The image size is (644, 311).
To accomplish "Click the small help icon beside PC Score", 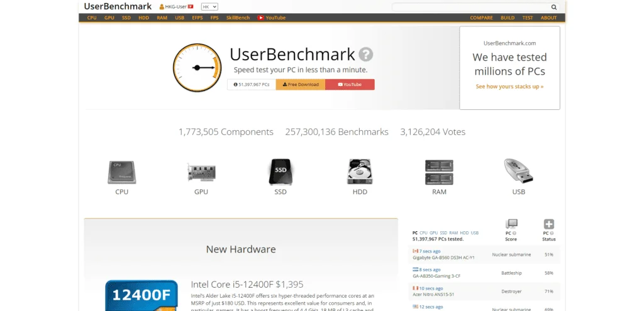I will tap(514, 233).
